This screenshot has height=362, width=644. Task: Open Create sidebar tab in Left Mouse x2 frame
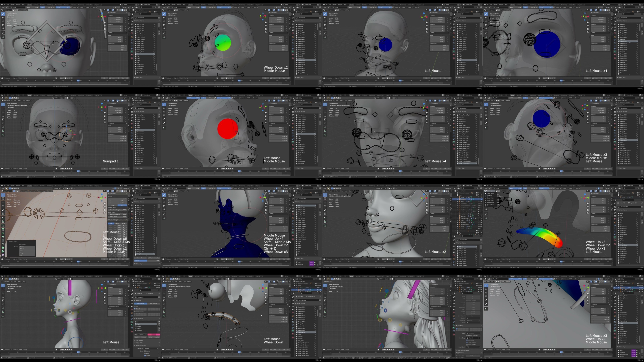tap(451, 220)
